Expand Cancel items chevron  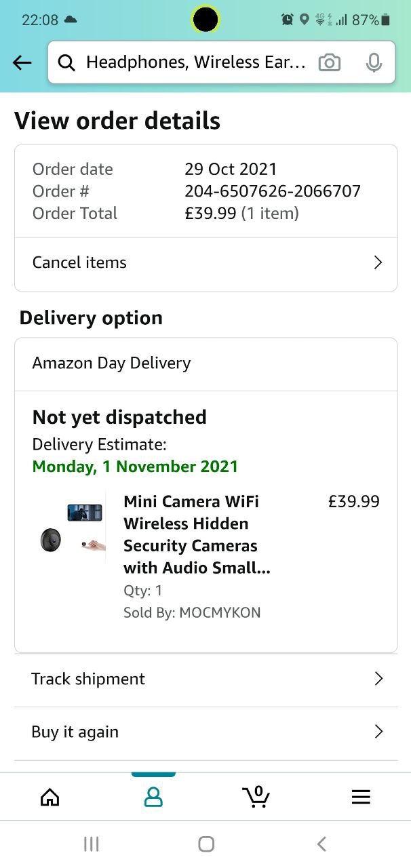coord(378,262)
